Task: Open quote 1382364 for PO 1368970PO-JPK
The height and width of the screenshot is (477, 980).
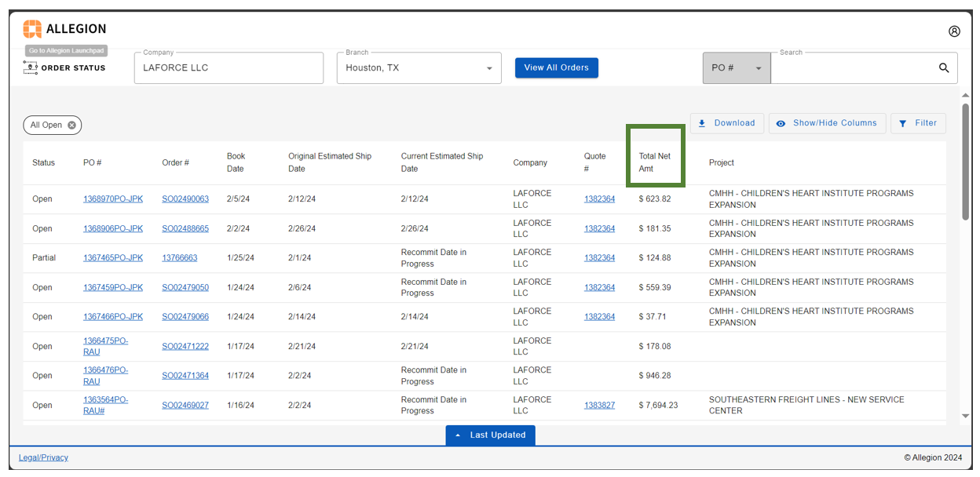Action: click(x=599, y=199)
